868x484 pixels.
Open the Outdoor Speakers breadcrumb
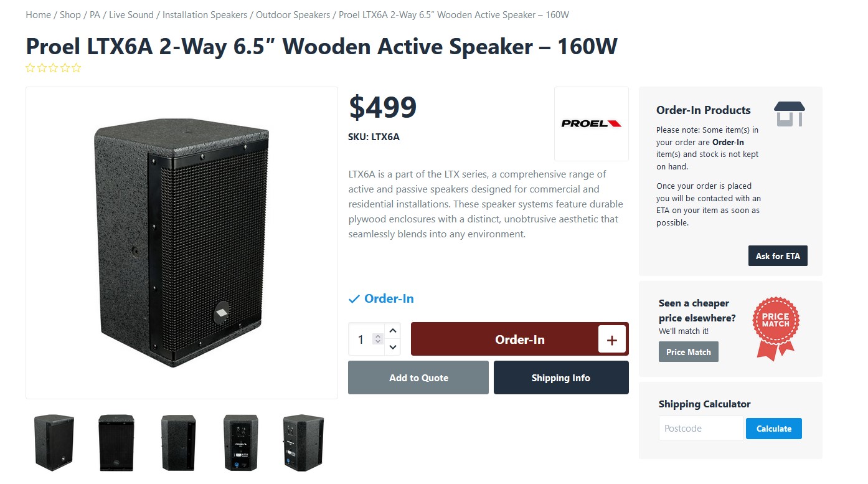coord(293,15)
